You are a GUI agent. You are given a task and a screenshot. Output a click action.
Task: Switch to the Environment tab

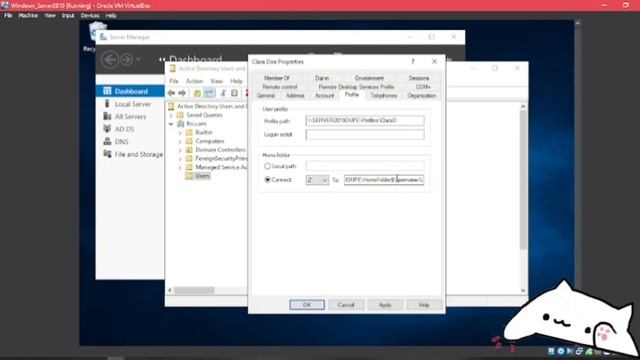pos(369,78)
